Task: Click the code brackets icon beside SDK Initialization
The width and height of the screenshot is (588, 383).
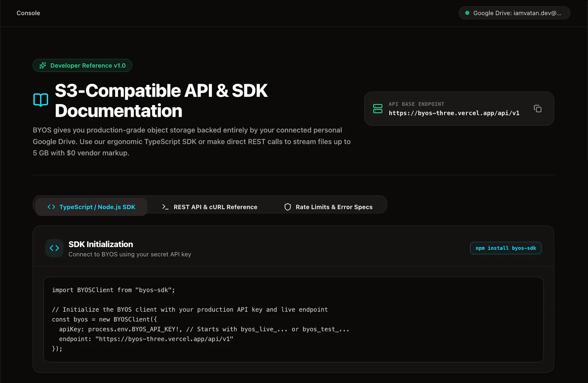Action: [54, 248]
